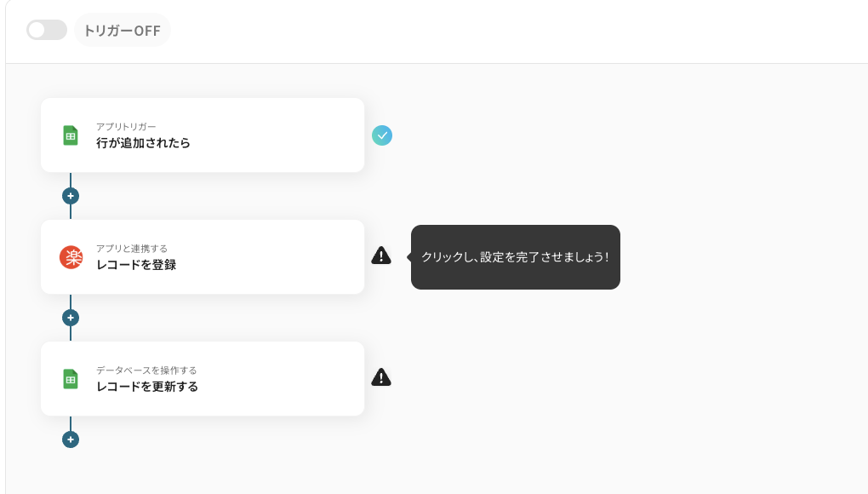The image size is (868, 494).
Task: Click the Google Sheets icon on the trigger card
Action: (x=71, y=135)
